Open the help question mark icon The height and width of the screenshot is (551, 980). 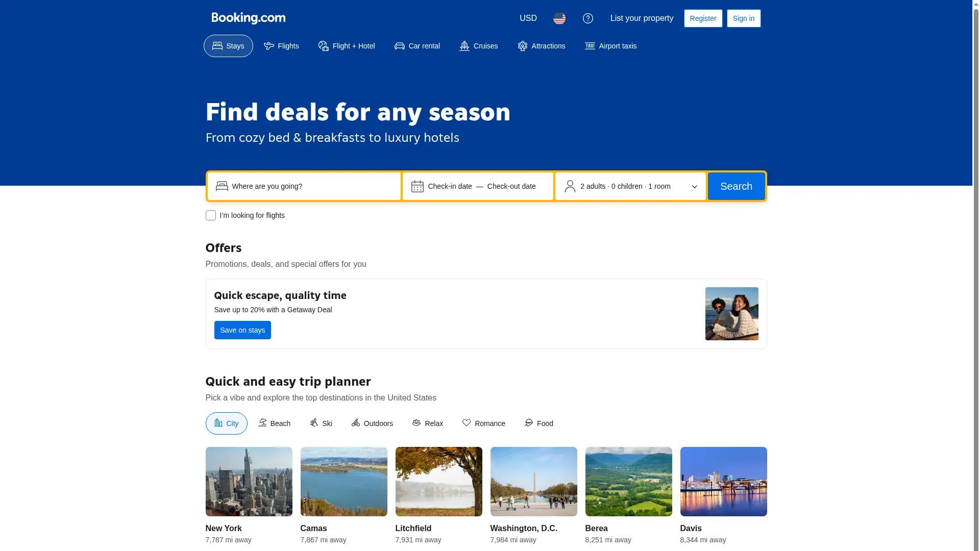pyautogui.click(x=588, y=18)
